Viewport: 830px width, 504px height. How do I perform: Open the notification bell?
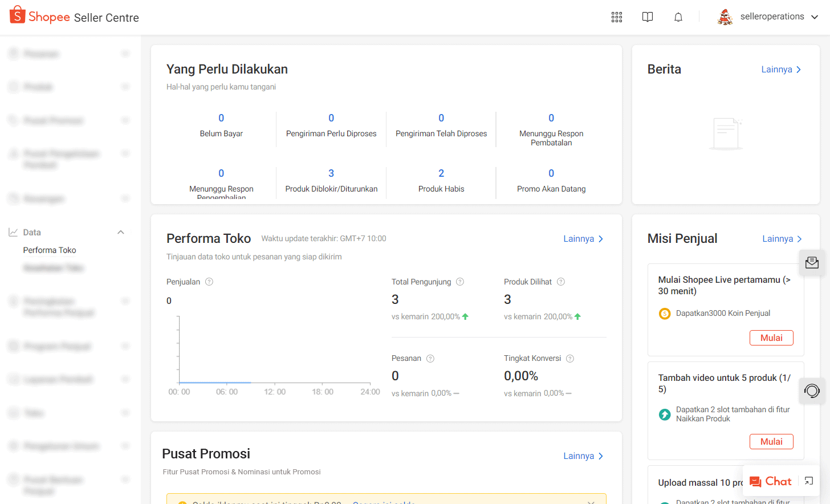[x=678, y=17]
